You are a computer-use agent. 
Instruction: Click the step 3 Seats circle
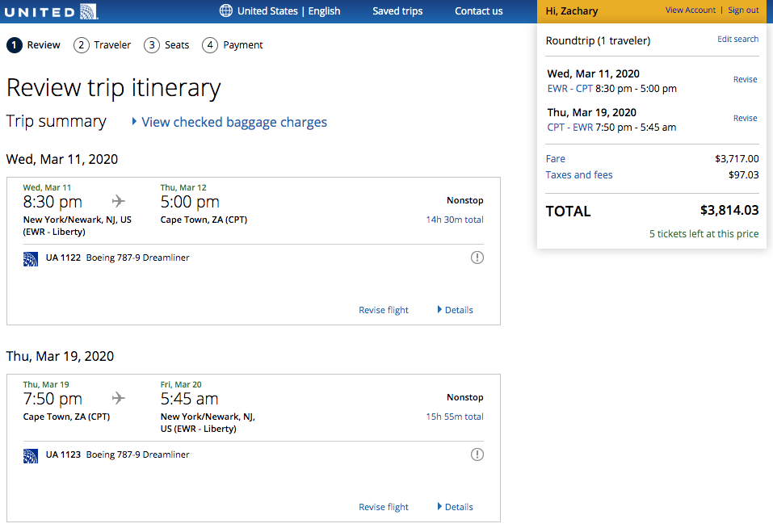pos(152,45)
